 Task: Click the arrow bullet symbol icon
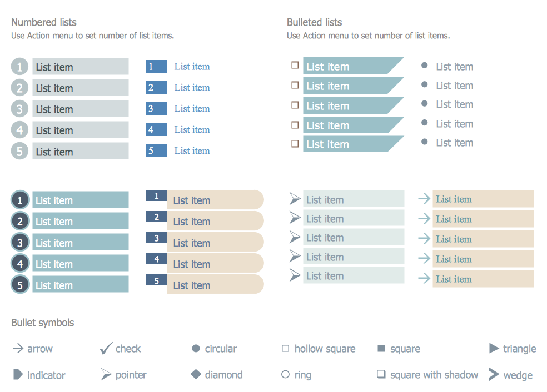18,349
